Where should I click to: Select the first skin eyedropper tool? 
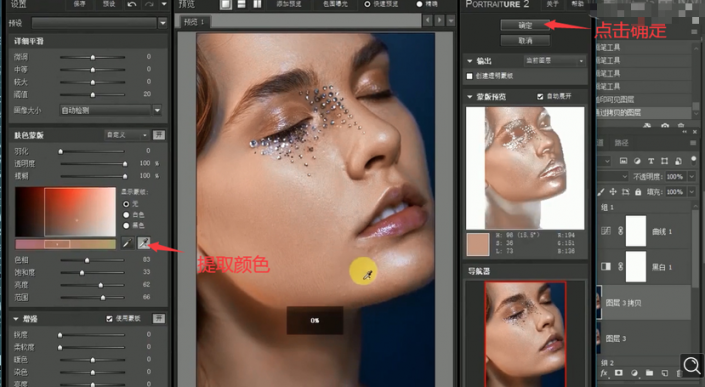pyautogui.click(x=128, y=243)
